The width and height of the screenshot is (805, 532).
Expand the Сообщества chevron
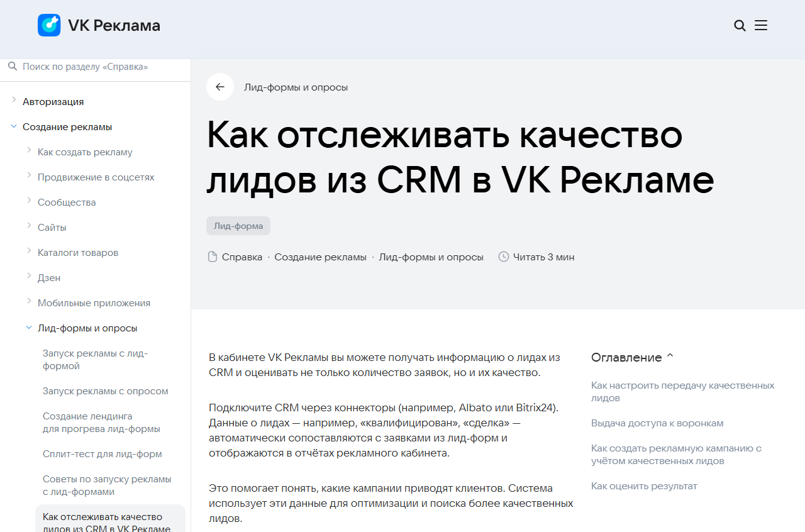[x=29, y=200]
